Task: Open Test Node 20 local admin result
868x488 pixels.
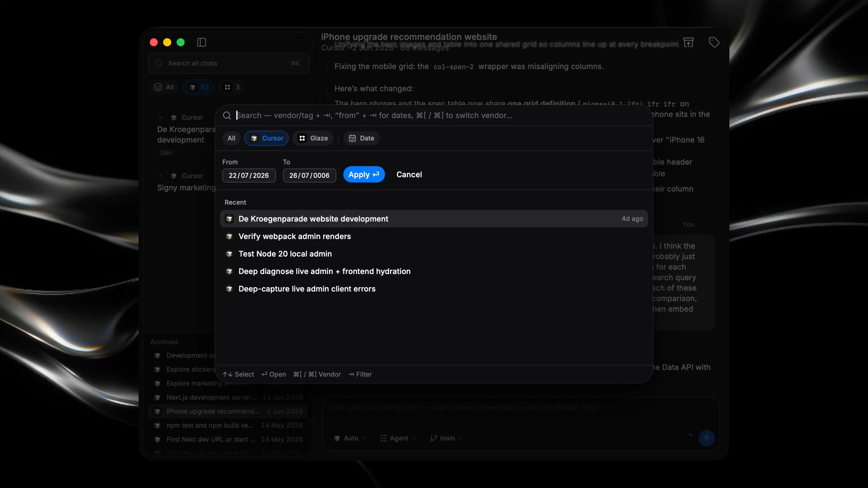Action: 434,254
